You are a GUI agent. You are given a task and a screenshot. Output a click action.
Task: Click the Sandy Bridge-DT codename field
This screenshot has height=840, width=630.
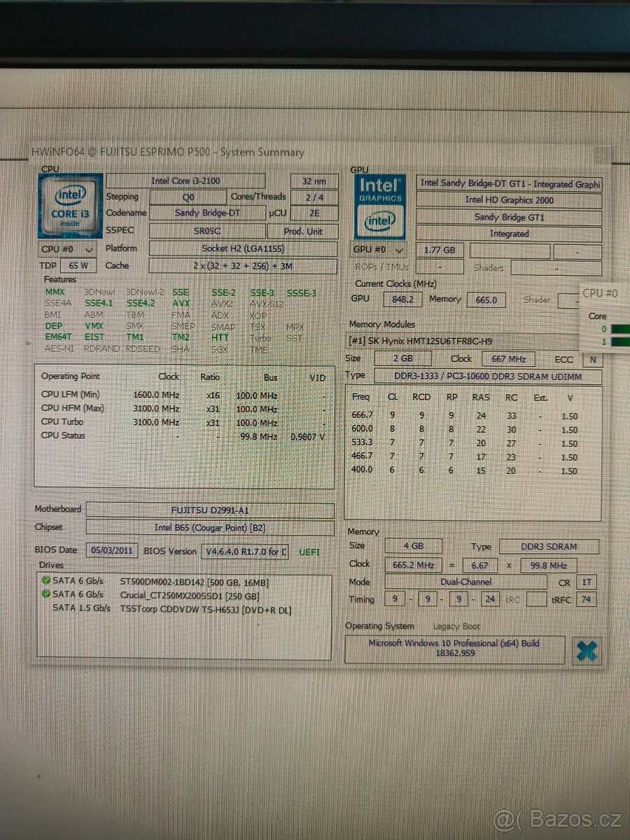coord(206,213)
